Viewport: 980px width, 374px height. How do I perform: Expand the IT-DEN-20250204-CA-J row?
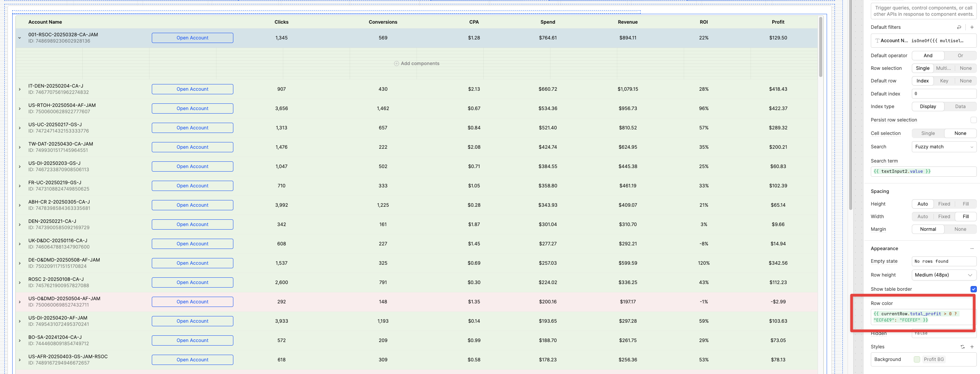tap(19, 89)
